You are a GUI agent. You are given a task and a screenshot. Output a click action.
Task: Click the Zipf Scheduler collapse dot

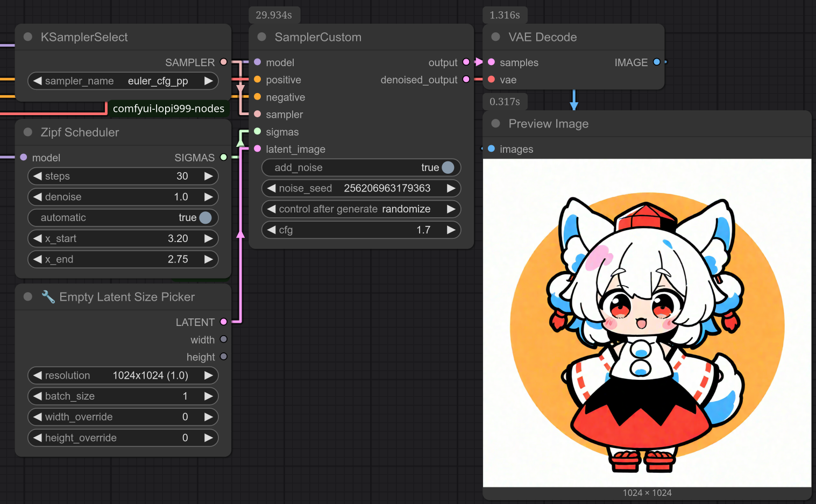[28, 132]
